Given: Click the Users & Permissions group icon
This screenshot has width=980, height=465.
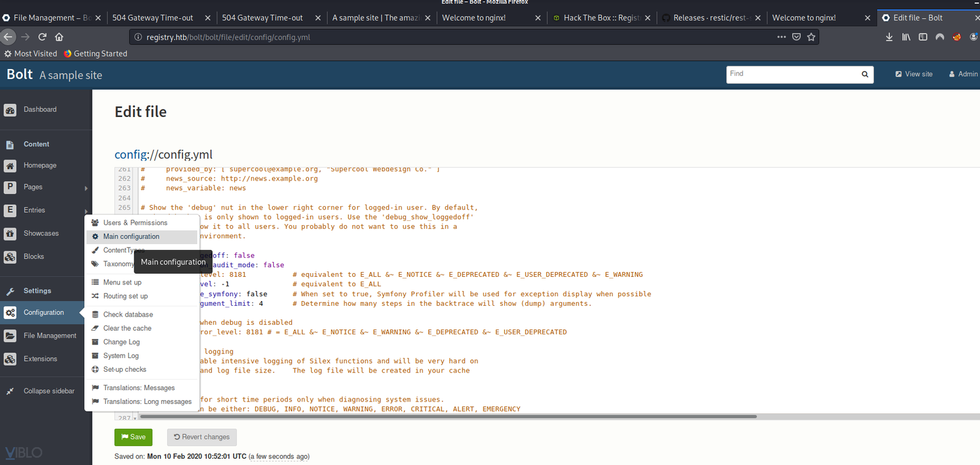Looking at the screenshot, I should pyautogui.click(x=95, y=223).
